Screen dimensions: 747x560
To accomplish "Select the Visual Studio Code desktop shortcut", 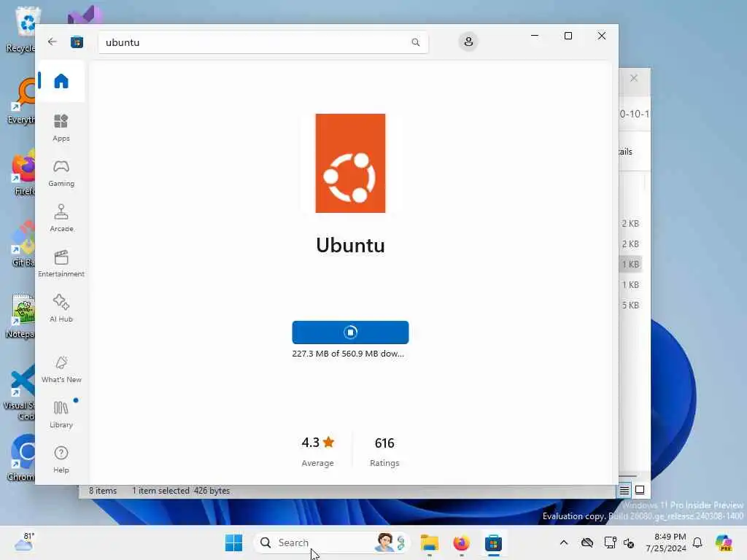I will (20, 393).
